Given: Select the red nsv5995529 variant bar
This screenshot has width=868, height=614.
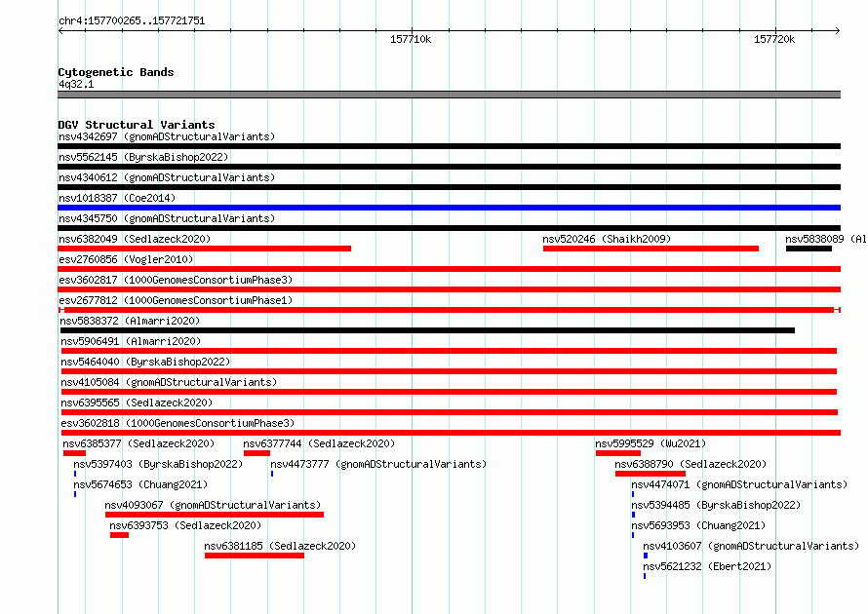Looking at the screenshot, I should [x=617, y=453].
